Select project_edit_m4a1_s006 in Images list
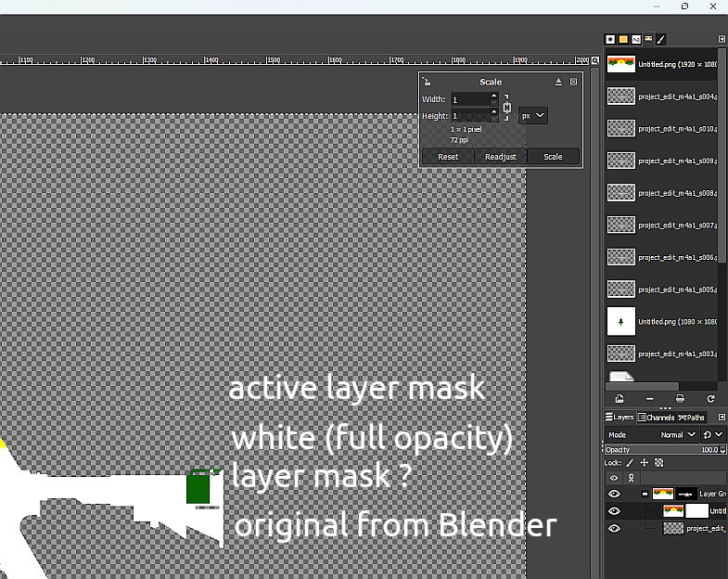 pos(661,257)
